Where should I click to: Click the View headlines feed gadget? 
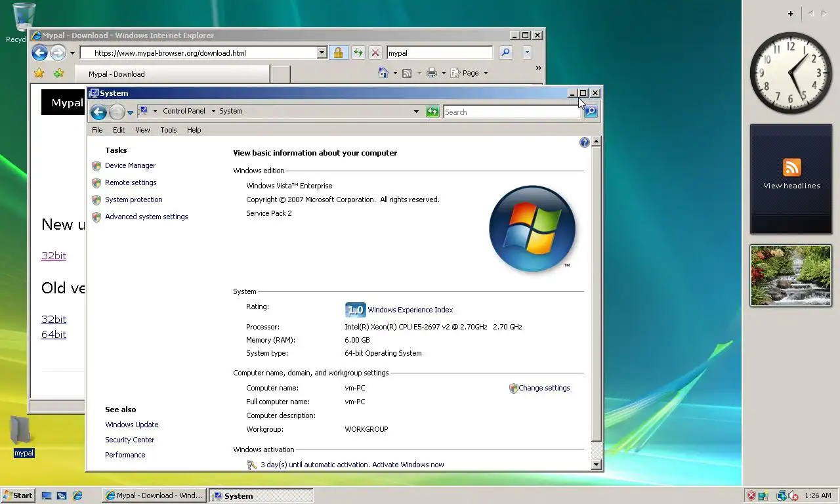coord(791,179)
